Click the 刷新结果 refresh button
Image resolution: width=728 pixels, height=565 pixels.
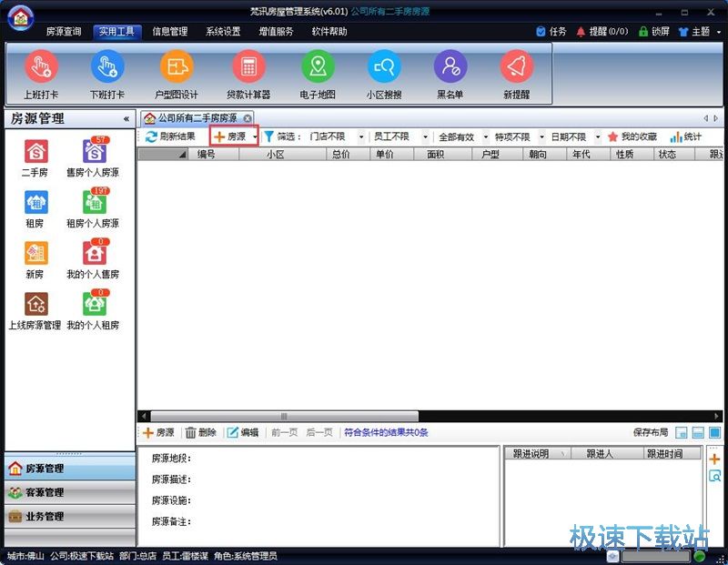click(x=176, y=136)
